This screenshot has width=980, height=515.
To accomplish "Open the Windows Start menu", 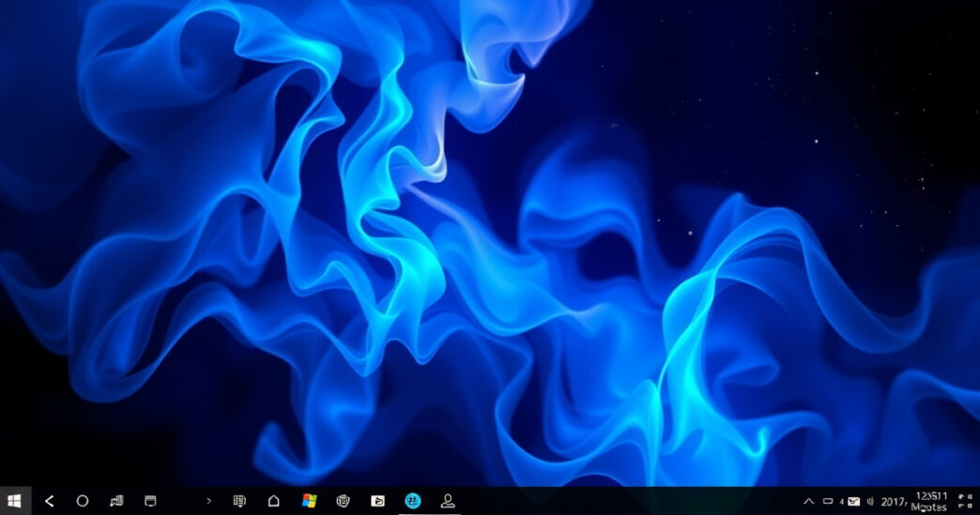I will (14, 501).
